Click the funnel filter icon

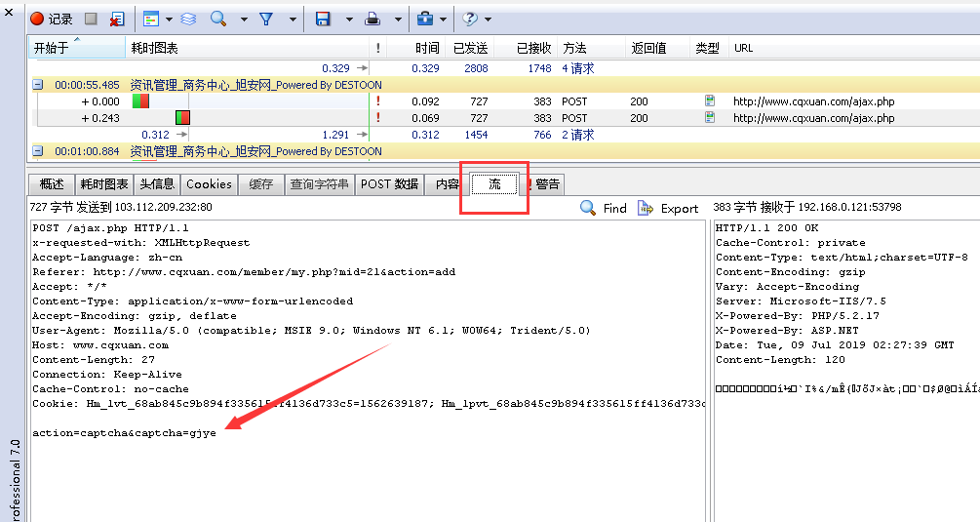[x=265, y=19]
